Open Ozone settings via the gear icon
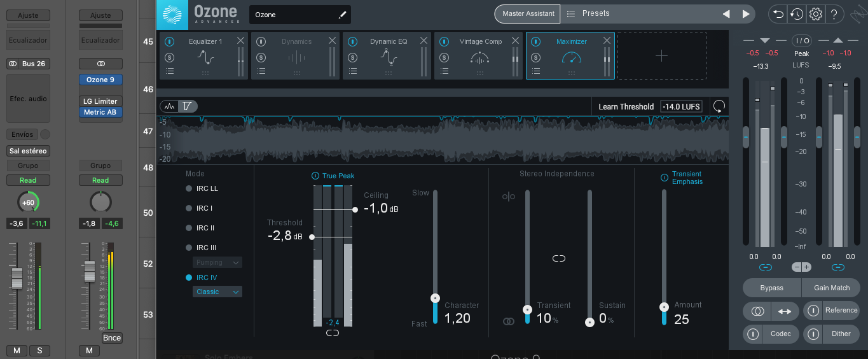 816,14
